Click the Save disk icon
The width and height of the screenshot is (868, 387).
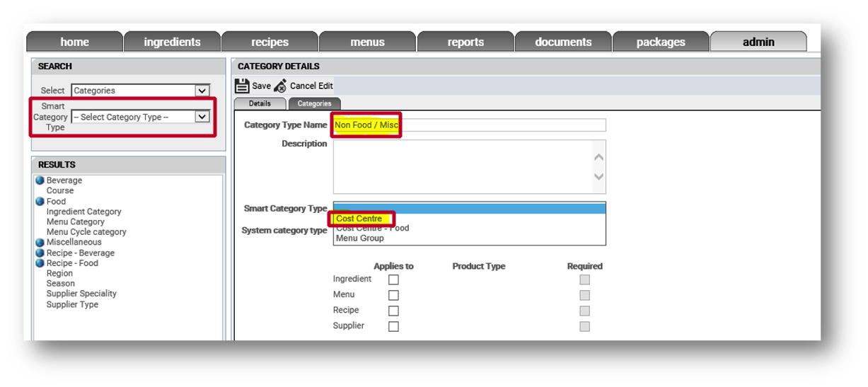click(242, 86)
